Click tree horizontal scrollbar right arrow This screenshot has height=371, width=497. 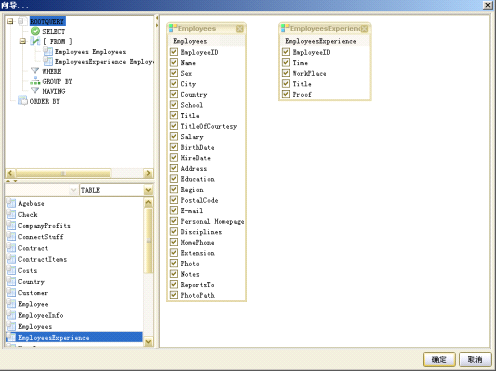148,173
